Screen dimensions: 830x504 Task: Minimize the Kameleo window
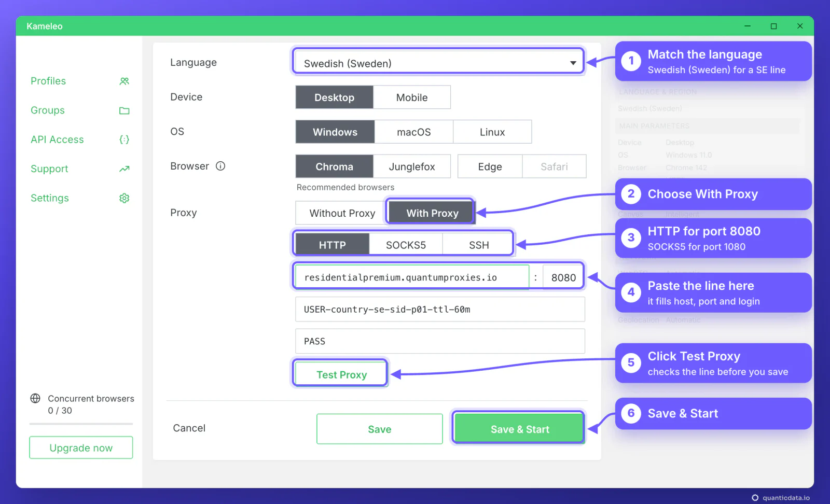[x=748, y=26]
